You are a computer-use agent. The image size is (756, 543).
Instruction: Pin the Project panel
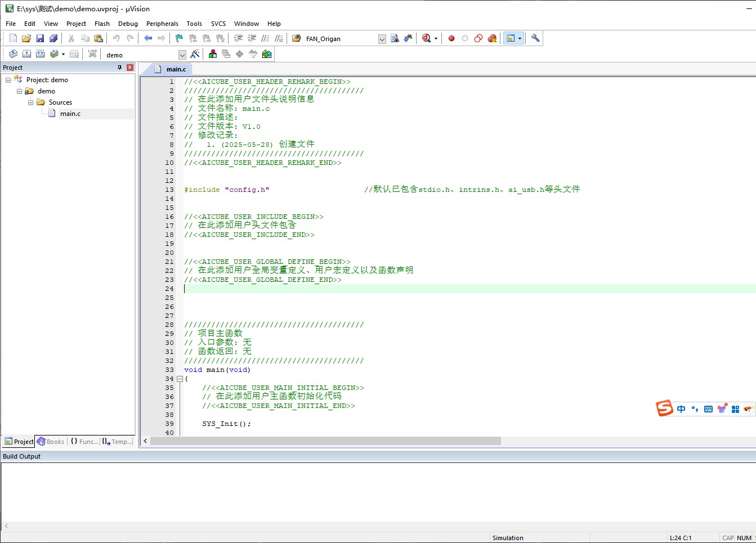(x=119, y=68)
